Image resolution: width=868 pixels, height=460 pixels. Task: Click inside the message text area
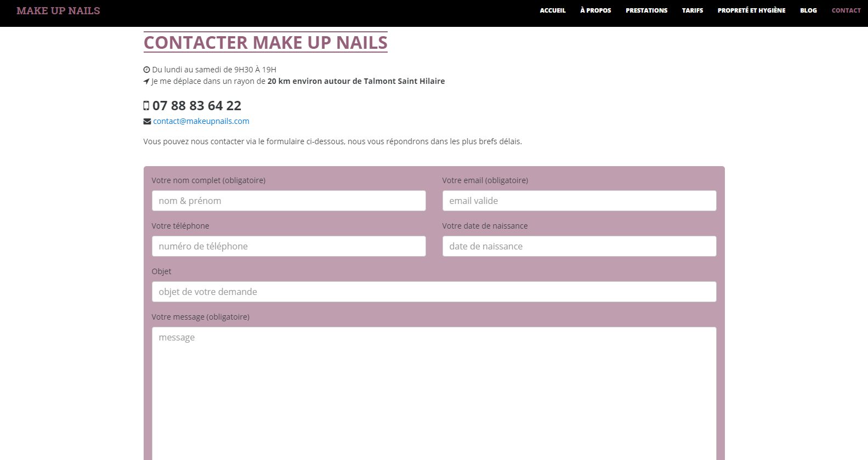coord(434,392)
